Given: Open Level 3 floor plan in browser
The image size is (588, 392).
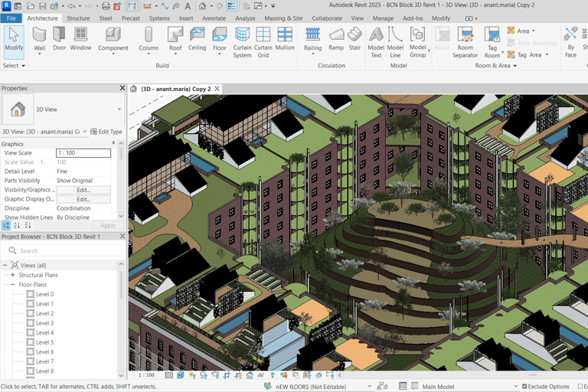Looking at the screenshot, I should [x=44, y=323].
